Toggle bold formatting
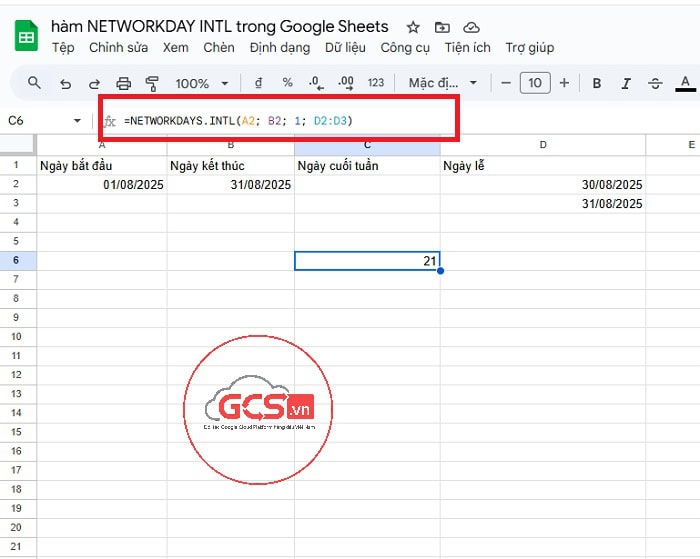The image size is (700, 559). coord(597,84)
